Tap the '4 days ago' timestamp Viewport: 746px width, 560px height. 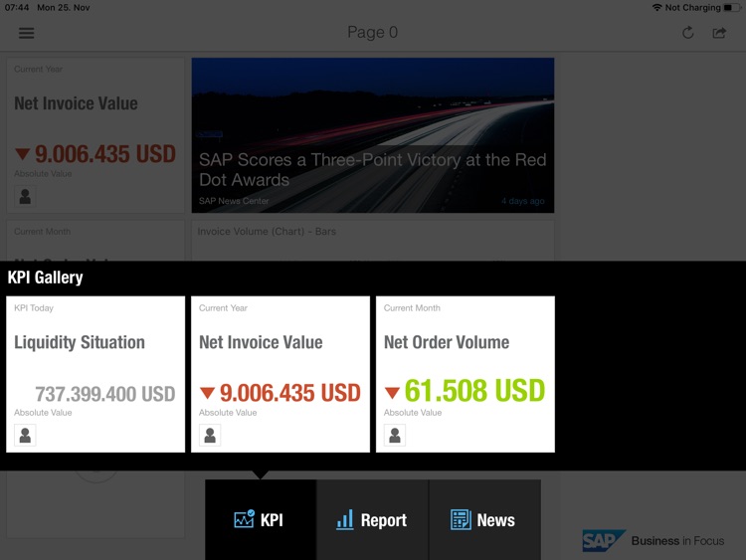click(x=523, y=201)
